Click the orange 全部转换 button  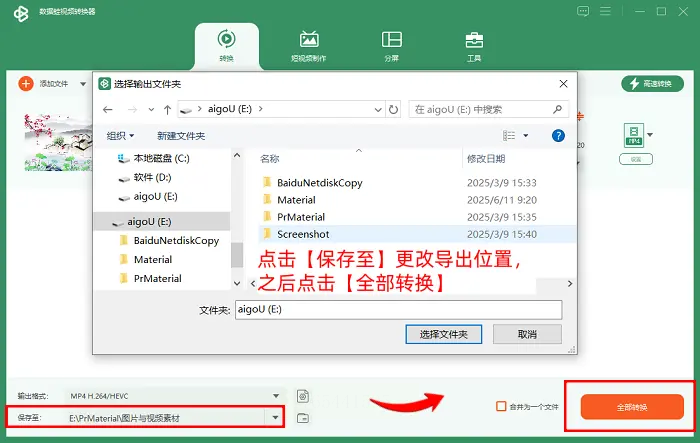click(x=632, y=407)
